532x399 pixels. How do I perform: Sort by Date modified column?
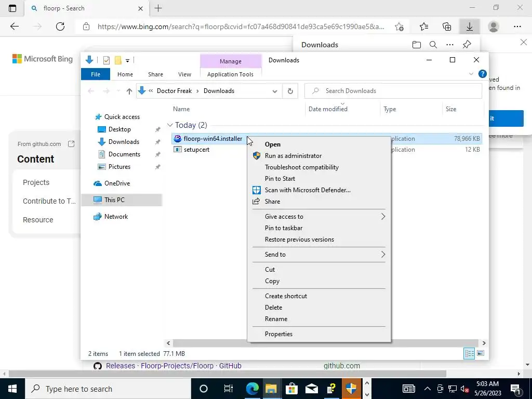[328, 109]
